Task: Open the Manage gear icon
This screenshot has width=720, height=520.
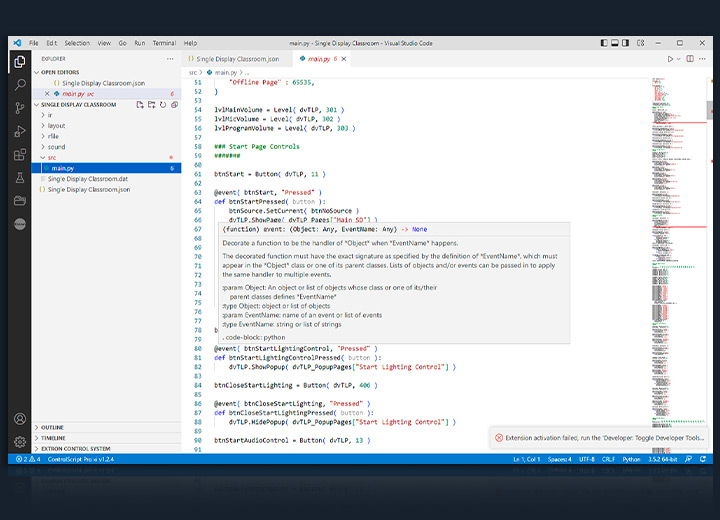Action: tap(20, 442)
